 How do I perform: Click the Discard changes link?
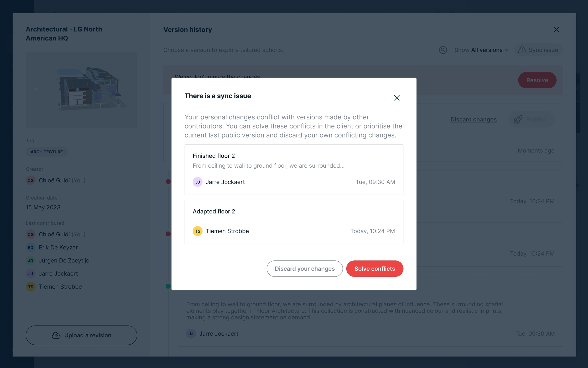click(473, 119)
